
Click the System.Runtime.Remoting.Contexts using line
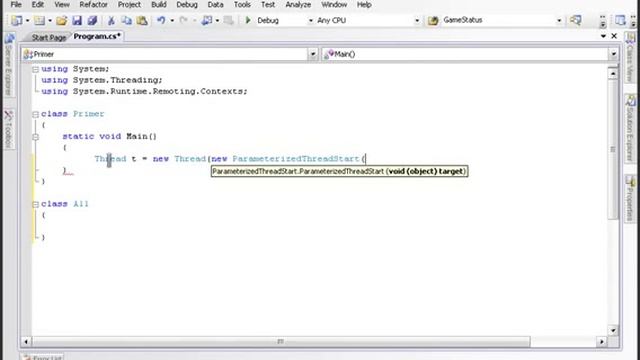[x=144, y=91]
